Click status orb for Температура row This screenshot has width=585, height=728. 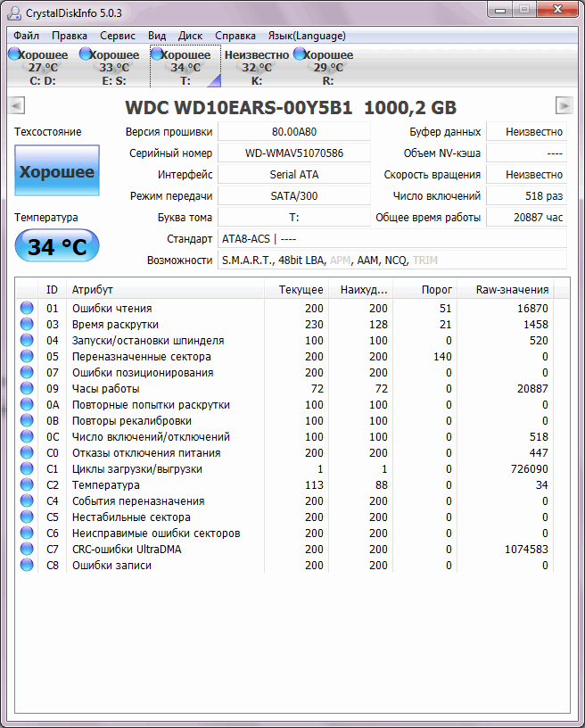27,484
